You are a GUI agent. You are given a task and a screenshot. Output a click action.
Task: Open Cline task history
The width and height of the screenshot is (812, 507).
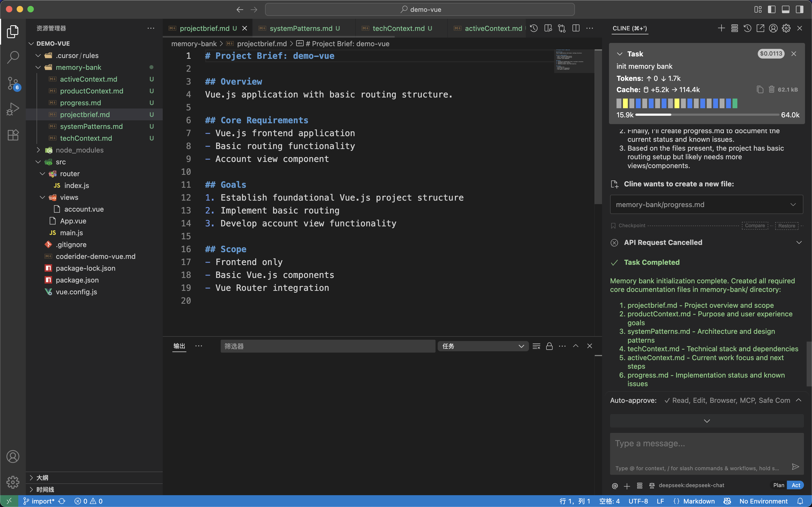747,28
